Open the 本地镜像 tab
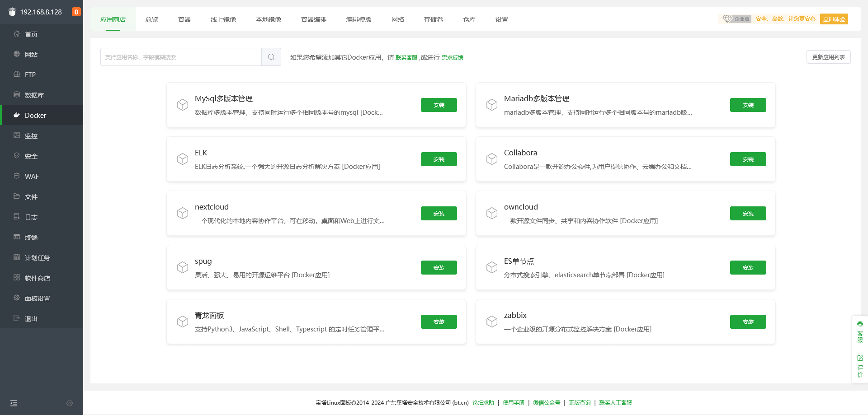868x415 pixels. click(269, 19)
